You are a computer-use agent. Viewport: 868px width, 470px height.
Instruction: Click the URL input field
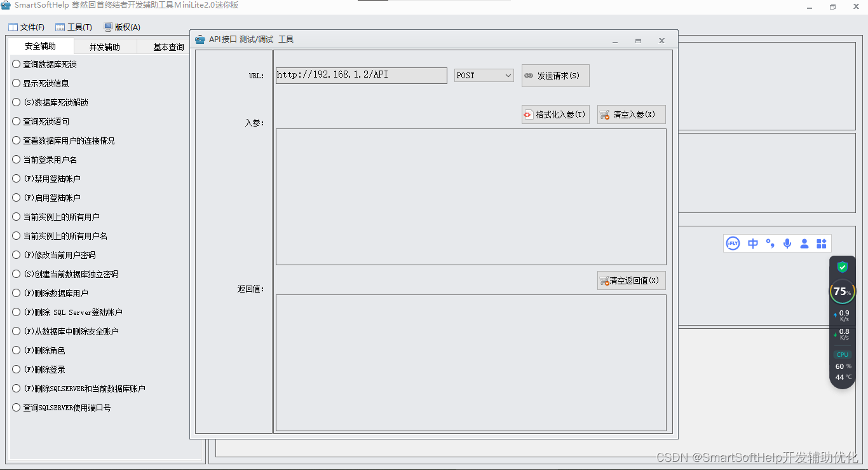pyautogui.click(x=362, y=75)
